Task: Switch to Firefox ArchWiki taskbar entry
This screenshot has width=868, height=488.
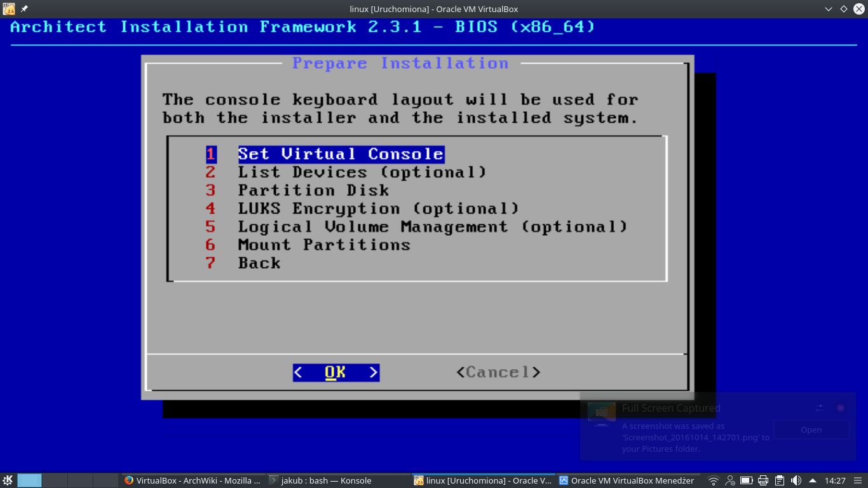Action: pos(193,480)
